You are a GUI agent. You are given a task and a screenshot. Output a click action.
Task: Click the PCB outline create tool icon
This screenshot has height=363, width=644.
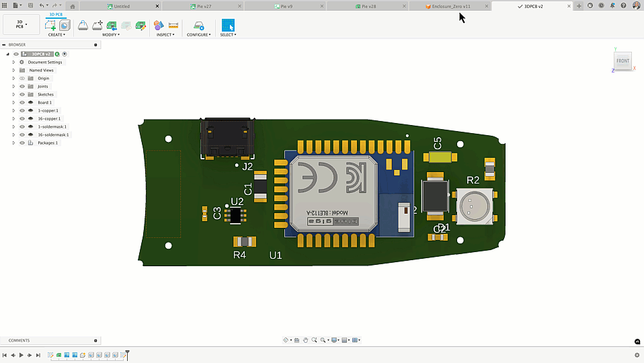[50, 26]
